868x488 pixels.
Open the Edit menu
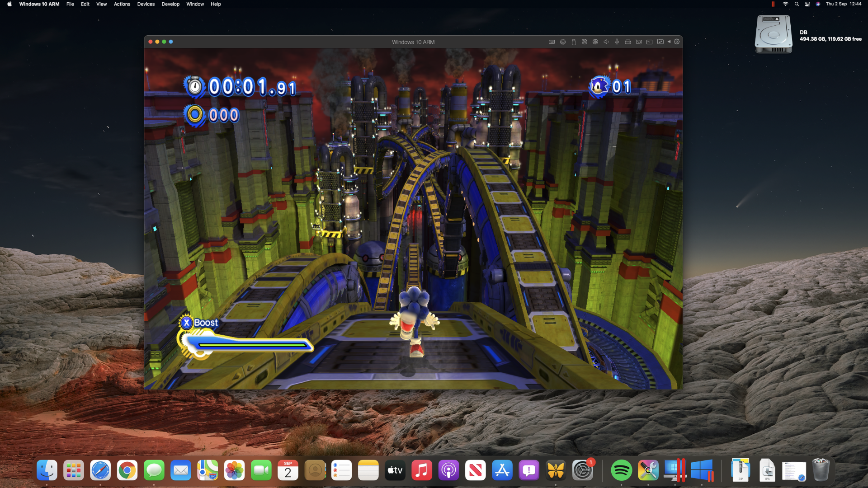click(x=85, y=4)
